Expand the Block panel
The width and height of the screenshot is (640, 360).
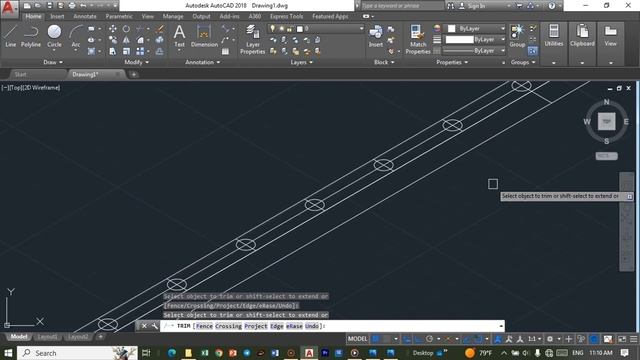(x=384, y=62)
